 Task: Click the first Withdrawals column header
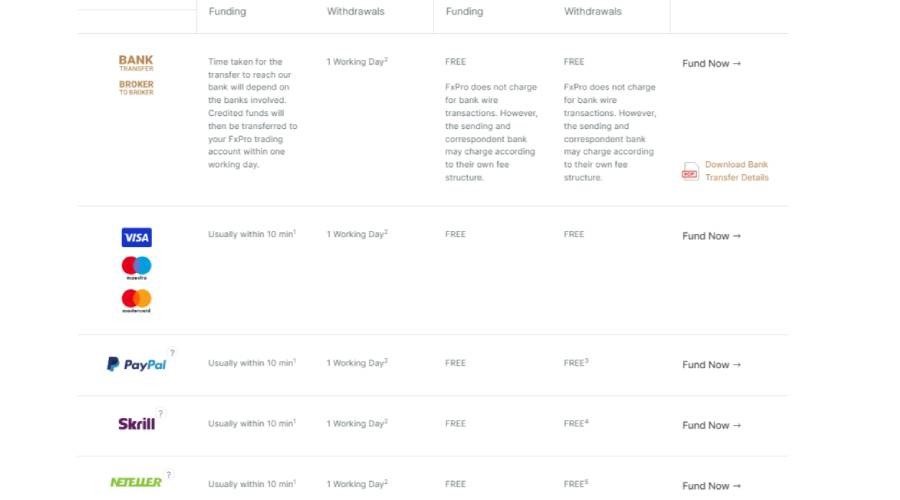tap(355, 12)
